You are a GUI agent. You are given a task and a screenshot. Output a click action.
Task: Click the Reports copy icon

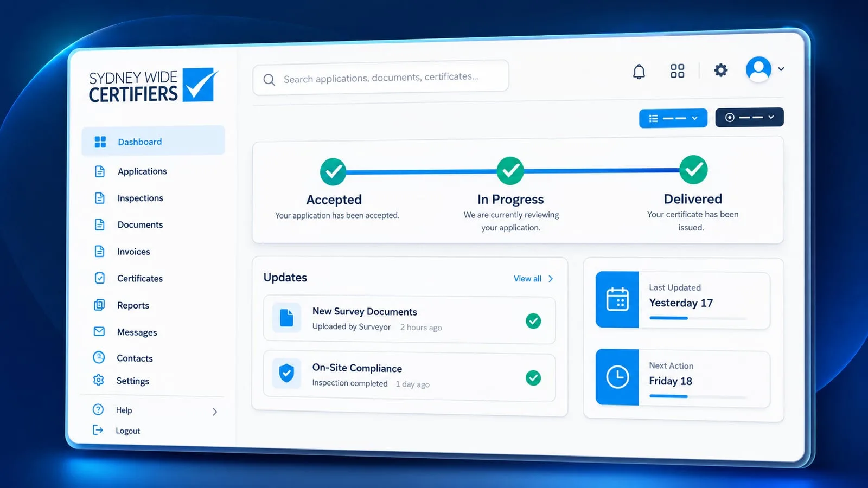(x=99, y=305)
